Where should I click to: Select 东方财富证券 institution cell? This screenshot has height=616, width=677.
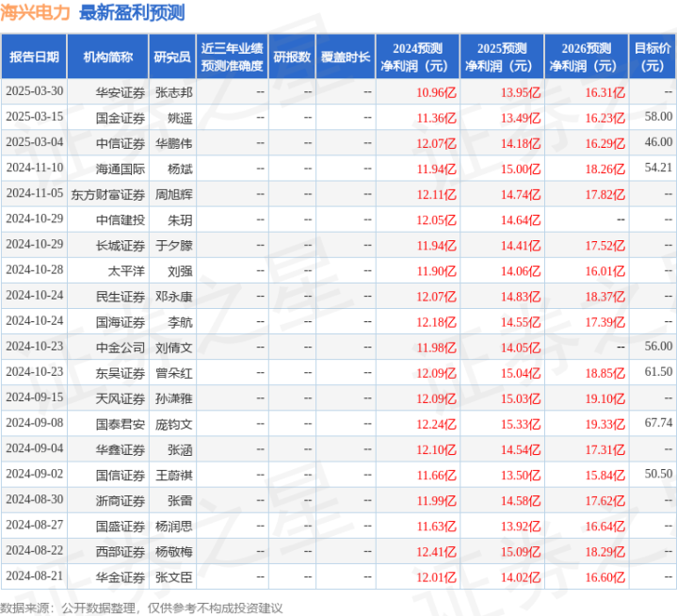[x=108, y=194]
